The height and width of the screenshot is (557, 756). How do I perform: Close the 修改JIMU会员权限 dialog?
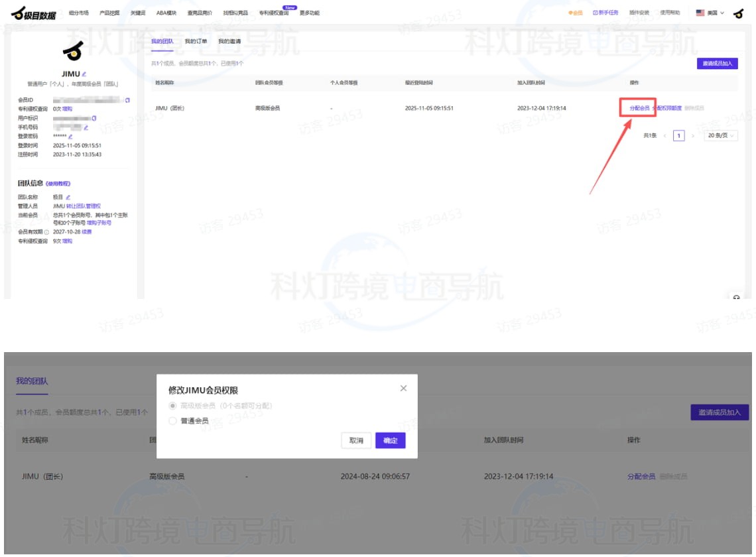[x=403, y=389]
